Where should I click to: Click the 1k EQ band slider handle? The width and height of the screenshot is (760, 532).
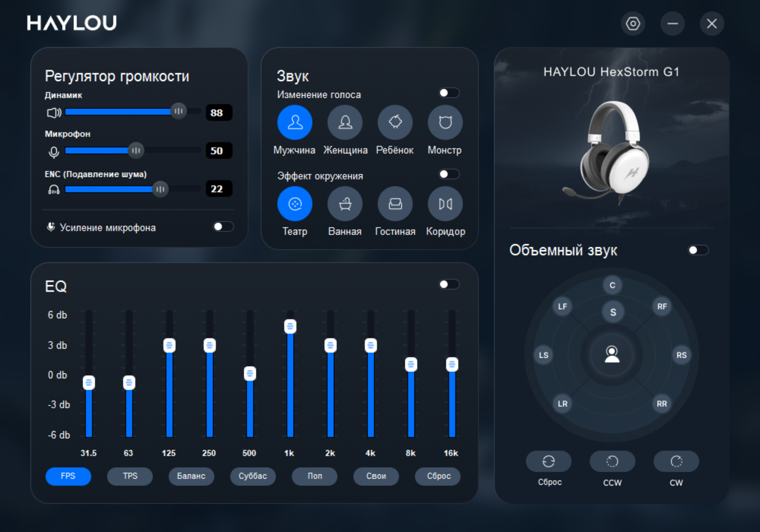290,327
